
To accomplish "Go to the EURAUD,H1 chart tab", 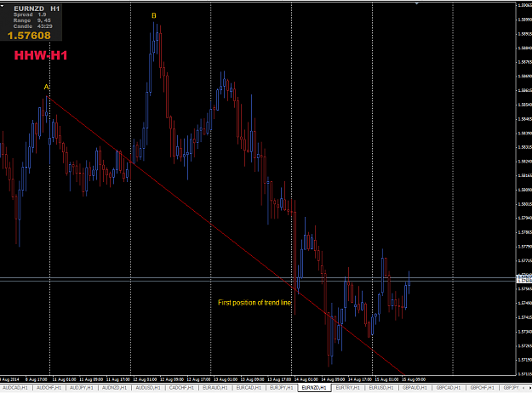I will pyautogui.click(x=215, y=388).
